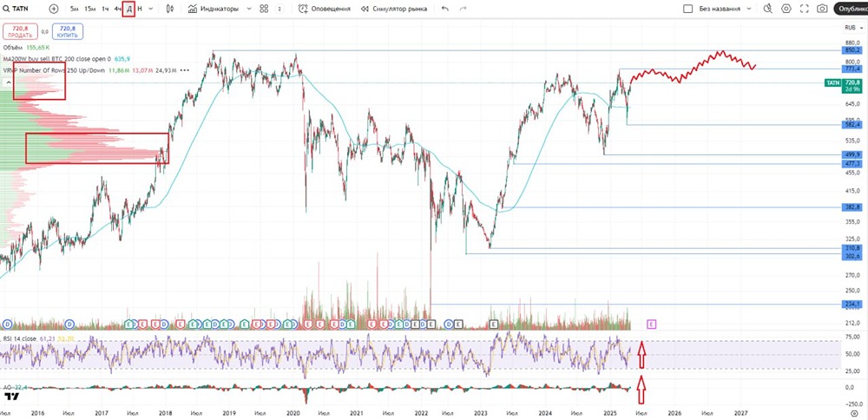
Task: Open the quick search icon
Action: pyautogui.click(x=768, y=9)
